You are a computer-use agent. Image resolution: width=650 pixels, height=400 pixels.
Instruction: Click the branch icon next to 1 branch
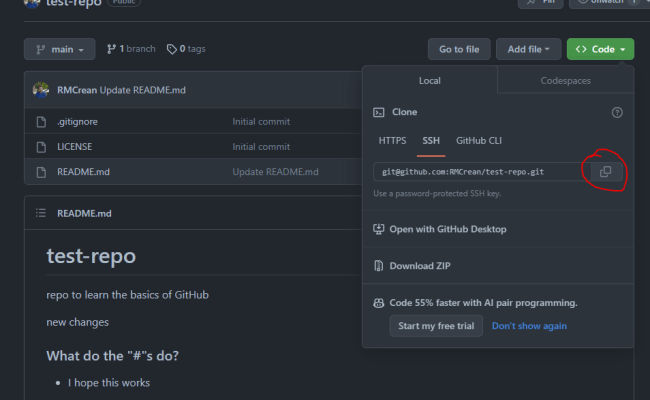tap(111, 49)
